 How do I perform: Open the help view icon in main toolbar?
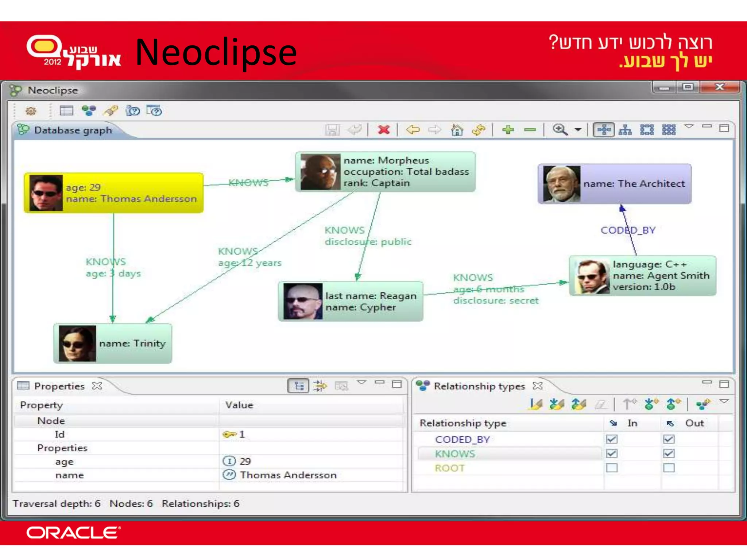[x=132, y=110]
